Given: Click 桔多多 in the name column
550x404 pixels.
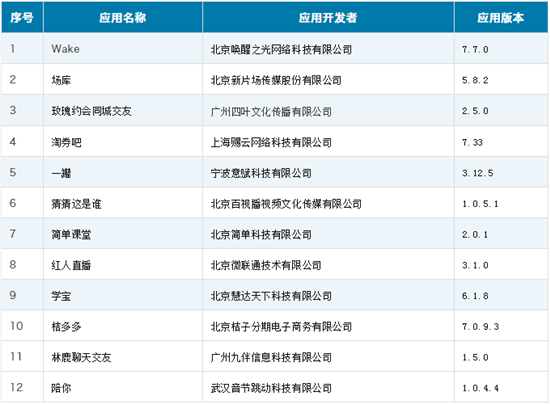Looking at the screenshot, I should tap(66, 326).
